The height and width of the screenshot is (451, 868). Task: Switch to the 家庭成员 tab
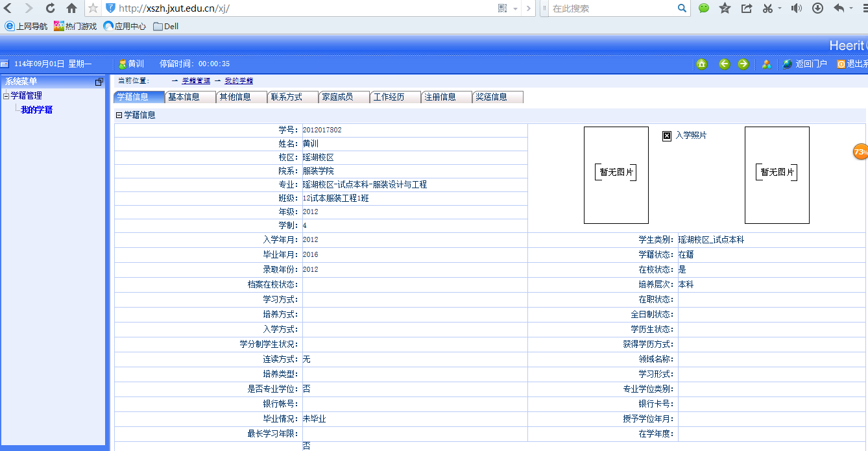point(344,97)
